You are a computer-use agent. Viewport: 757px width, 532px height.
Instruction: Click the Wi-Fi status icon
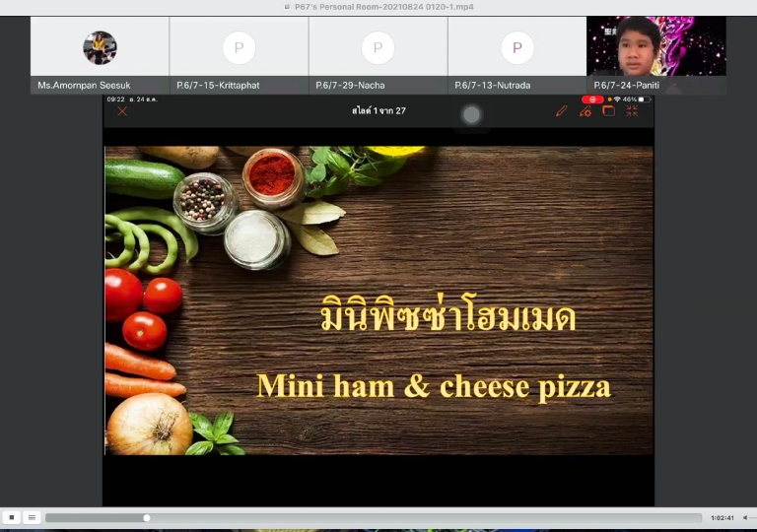pyautogui.click(x=617, y=100)
